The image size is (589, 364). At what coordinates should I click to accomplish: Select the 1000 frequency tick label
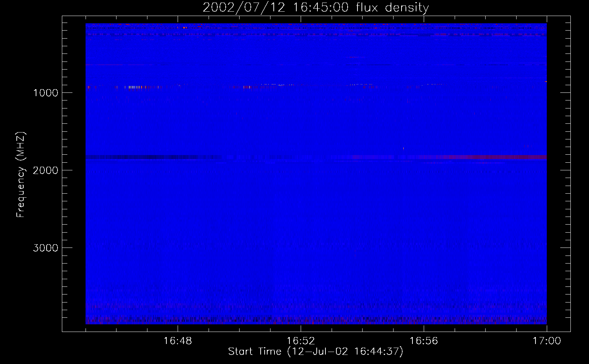tap(46, 93)
